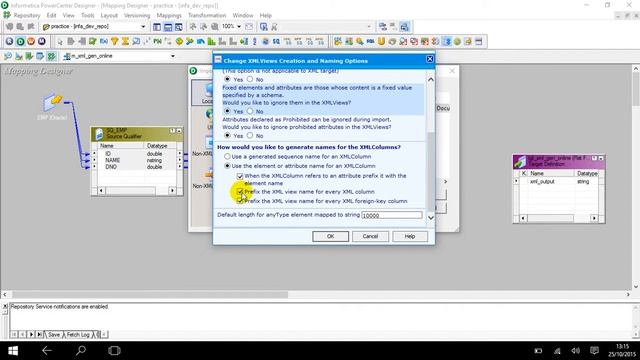Select No for ignoring prohibited attributes

point(250,136)
